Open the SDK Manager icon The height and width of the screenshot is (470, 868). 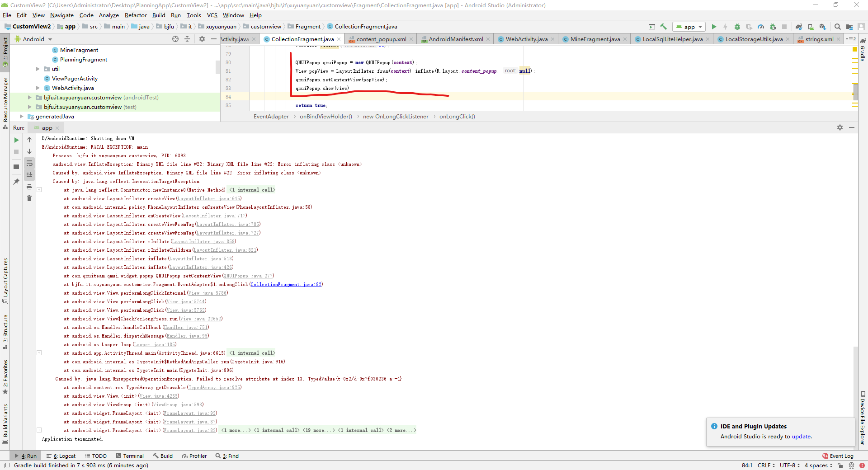click(x=822, y=27)
